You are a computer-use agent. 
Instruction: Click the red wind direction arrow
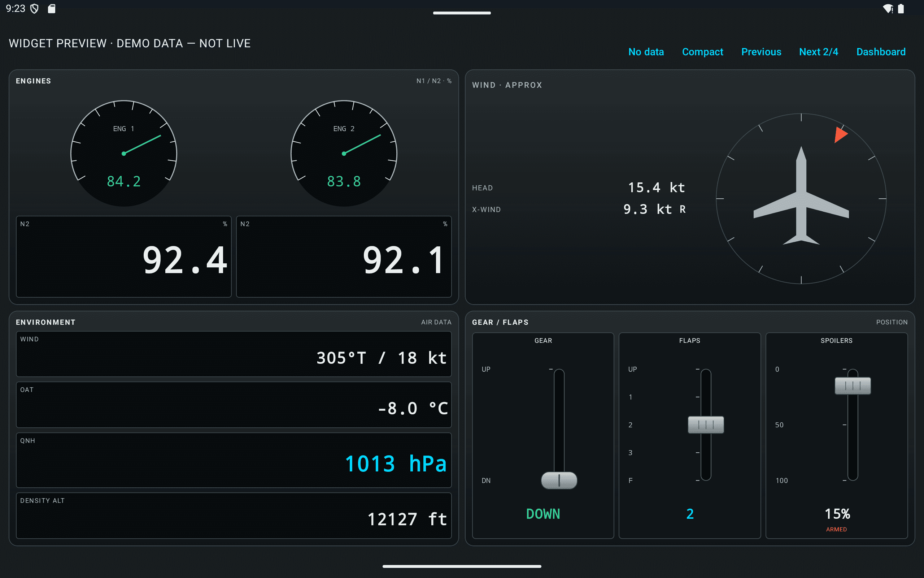840,134
